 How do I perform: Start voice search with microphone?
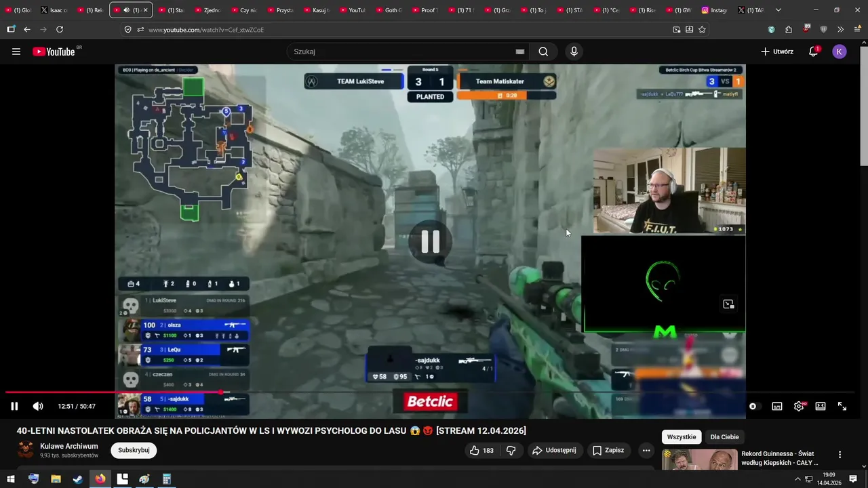pos(574,52)
